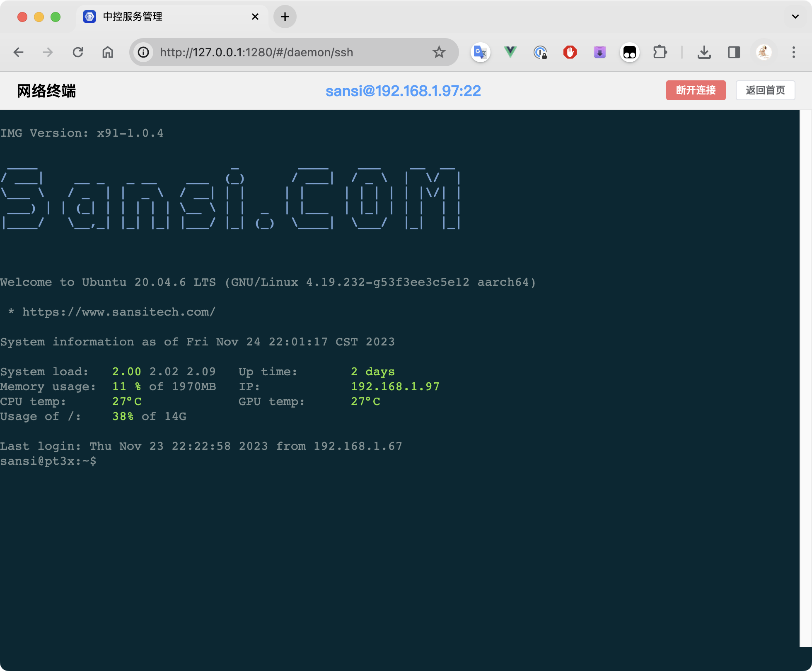Open the user profile avatar

point(764,52)
